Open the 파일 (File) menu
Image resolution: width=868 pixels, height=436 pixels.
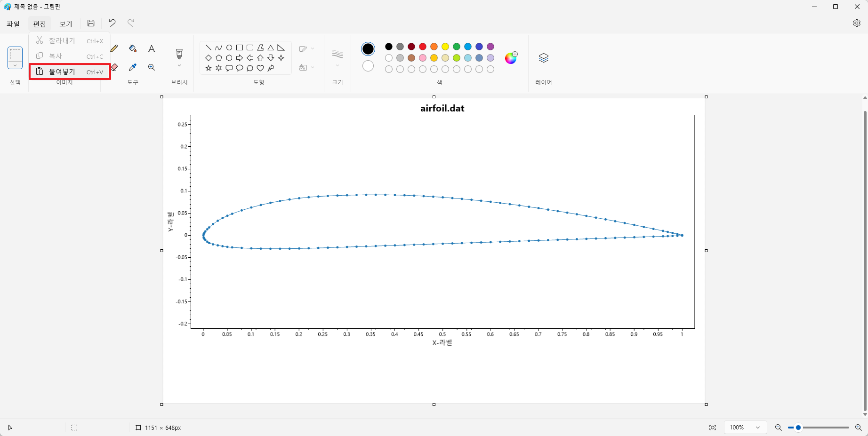point(13,24)
